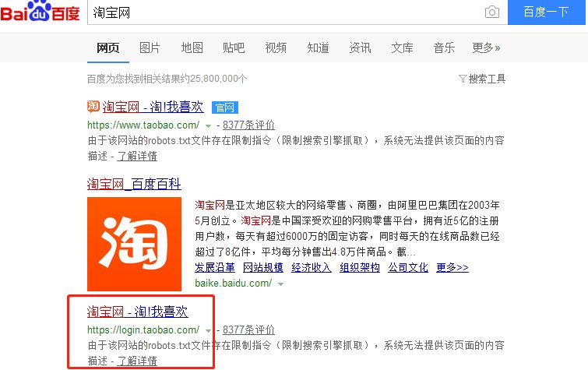Open camera image search icon
The image size is (588, 370).
[492, 12]
